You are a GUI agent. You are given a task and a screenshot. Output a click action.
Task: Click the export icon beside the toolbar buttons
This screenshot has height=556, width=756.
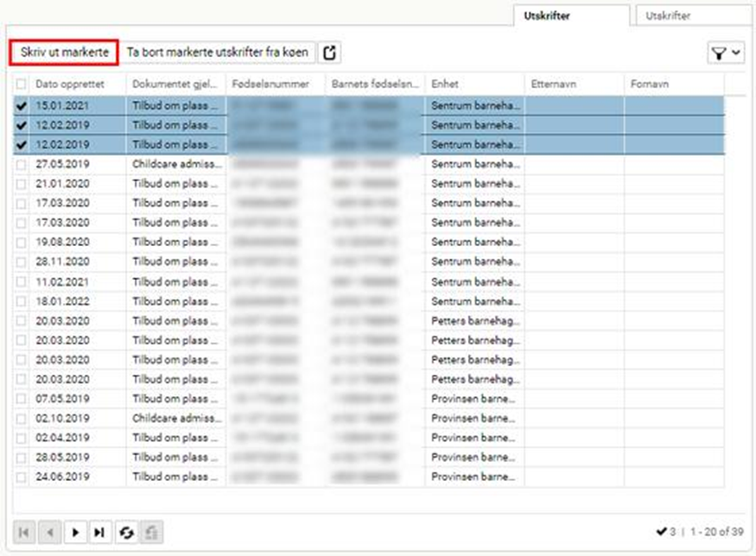[x=329, y=53]
